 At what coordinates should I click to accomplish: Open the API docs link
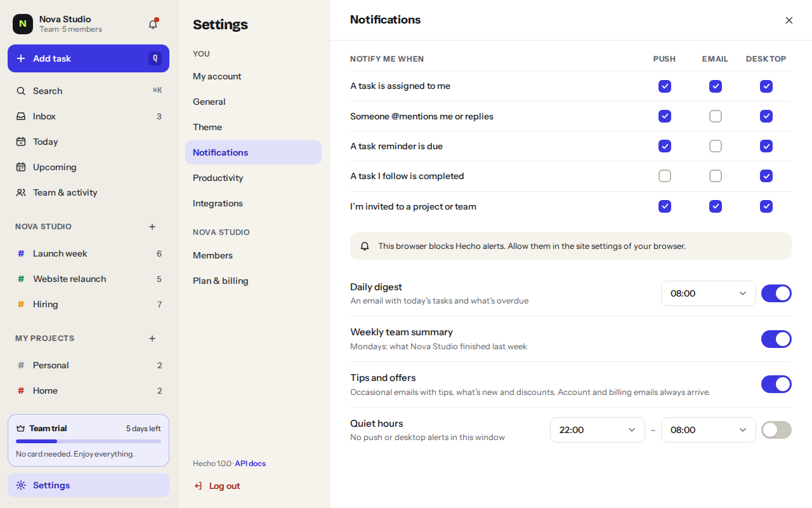tap(251, 464)
